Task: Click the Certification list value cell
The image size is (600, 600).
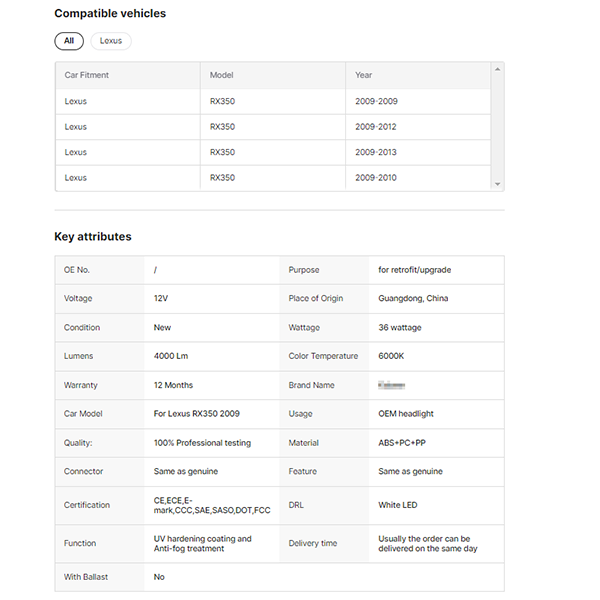Action: 212,505
